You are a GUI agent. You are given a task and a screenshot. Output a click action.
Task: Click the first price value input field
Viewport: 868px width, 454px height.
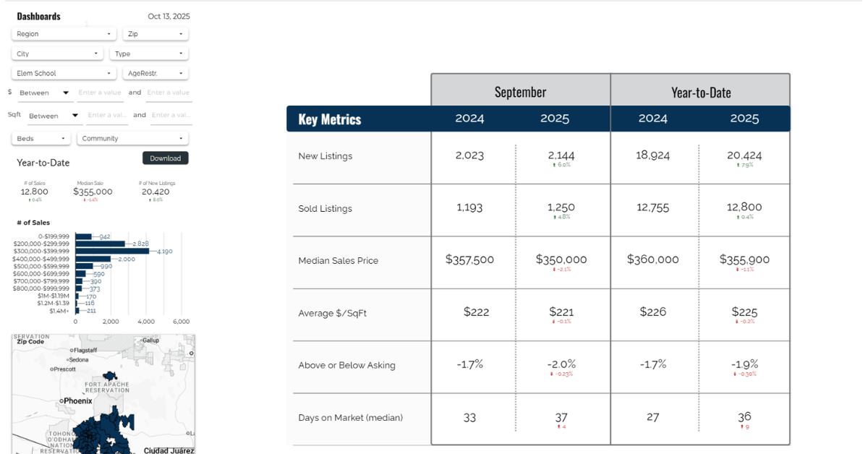click(101, 93)
